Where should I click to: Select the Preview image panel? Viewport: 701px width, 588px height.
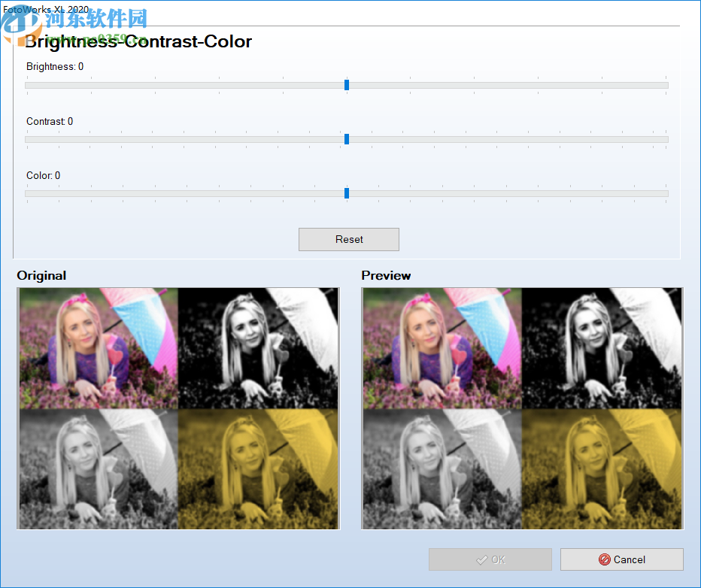click(x=521, y=408)
